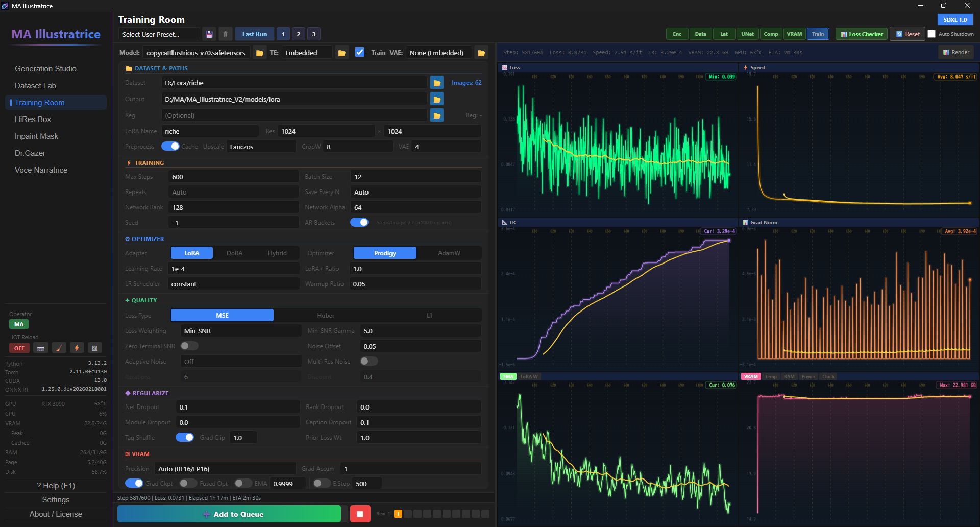Image resolution: width=980 pixels, height=527 pixels.
Task: Open the LR Scheduler dropdown
Action: pyautogui.click(x=234, y=284)
